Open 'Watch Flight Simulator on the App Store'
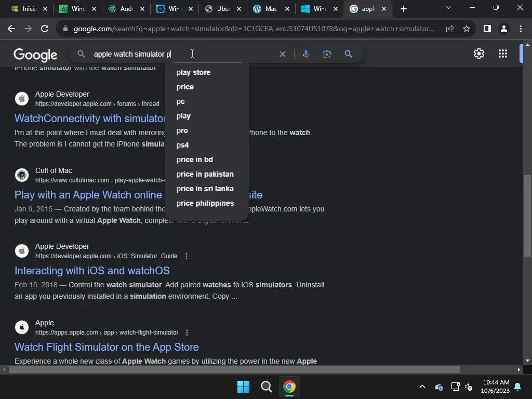Viewport: 532px width, 399px height. (x=107, y=347)
